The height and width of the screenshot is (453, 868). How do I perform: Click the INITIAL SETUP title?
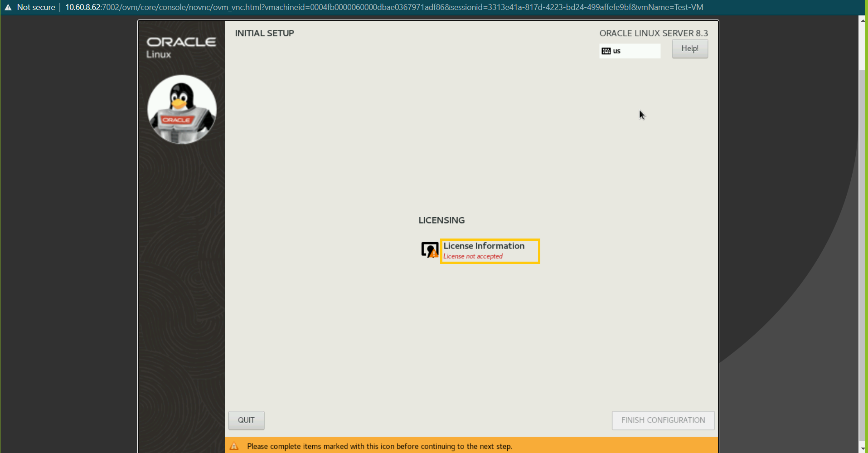(x=264, y=33)
